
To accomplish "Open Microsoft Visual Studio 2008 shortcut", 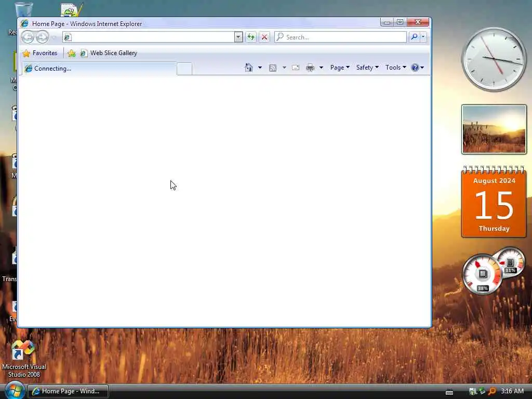I will pyautogui.click(x=23, y=359).
